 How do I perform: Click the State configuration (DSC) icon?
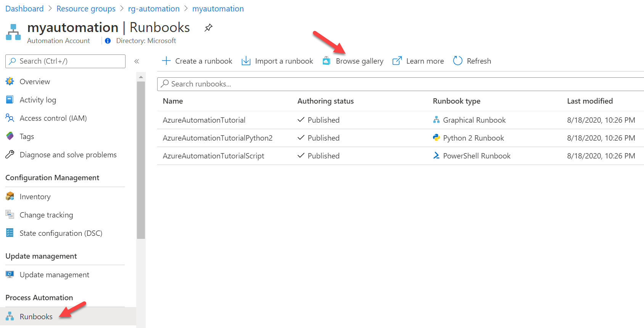pyautogui.click(x=10, y=233)
